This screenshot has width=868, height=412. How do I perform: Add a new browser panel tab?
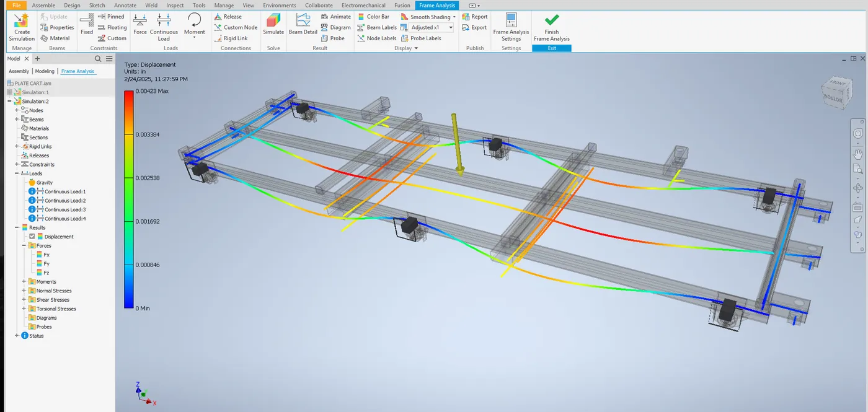(37, 59)
